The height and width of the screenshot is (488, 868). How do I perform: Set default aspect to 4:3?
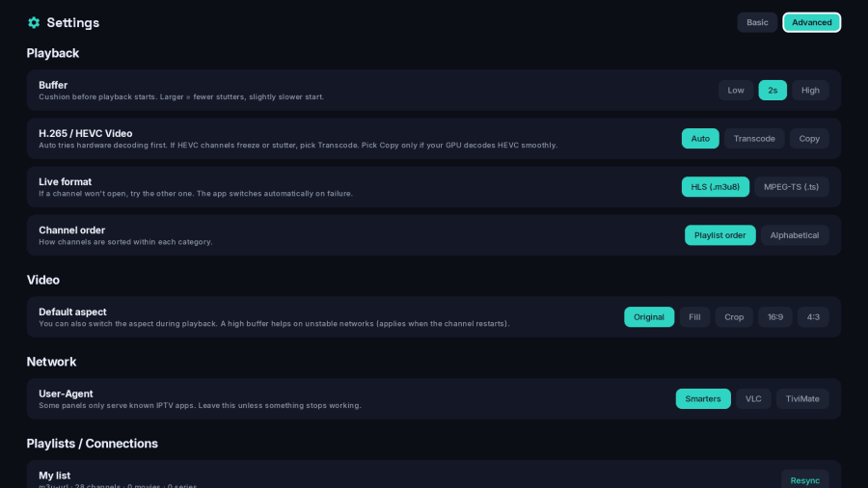813,317
